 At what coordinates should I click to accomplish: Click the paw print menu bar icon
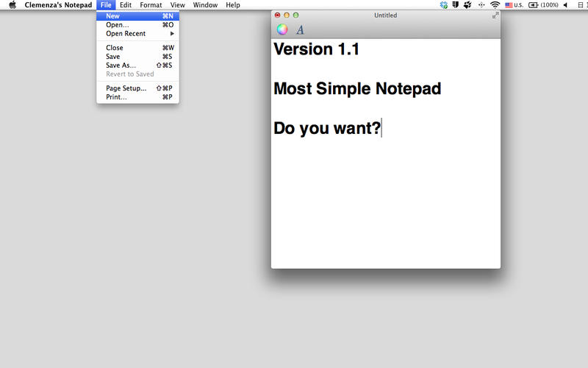[467, 5]
